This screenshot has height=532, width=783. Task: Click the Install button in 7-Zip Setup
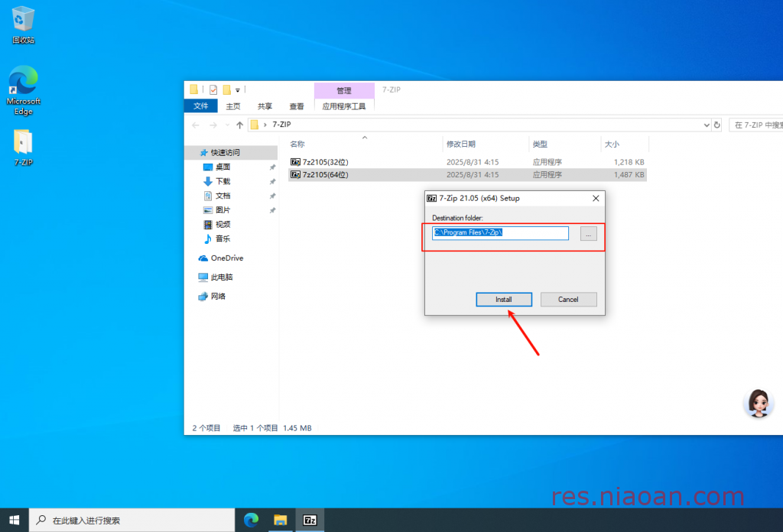click(x=503, y=300)
